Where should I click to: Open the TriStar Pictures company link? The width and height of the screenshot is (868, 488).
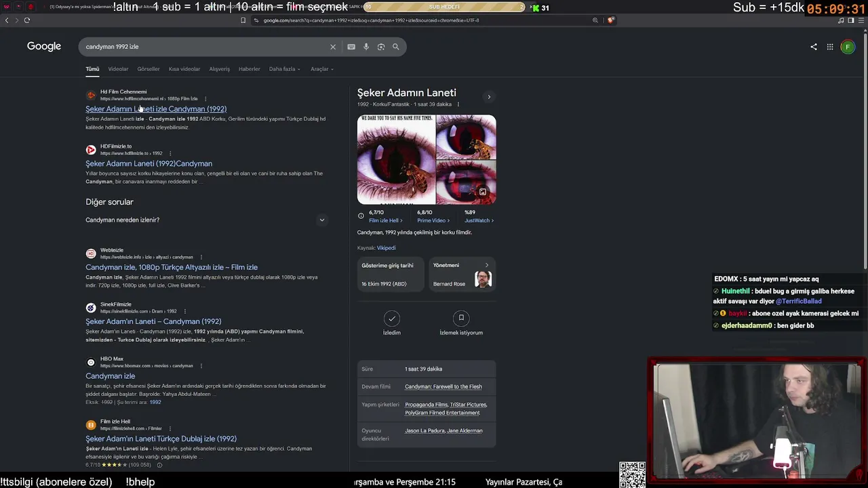(x=467, y=405)
